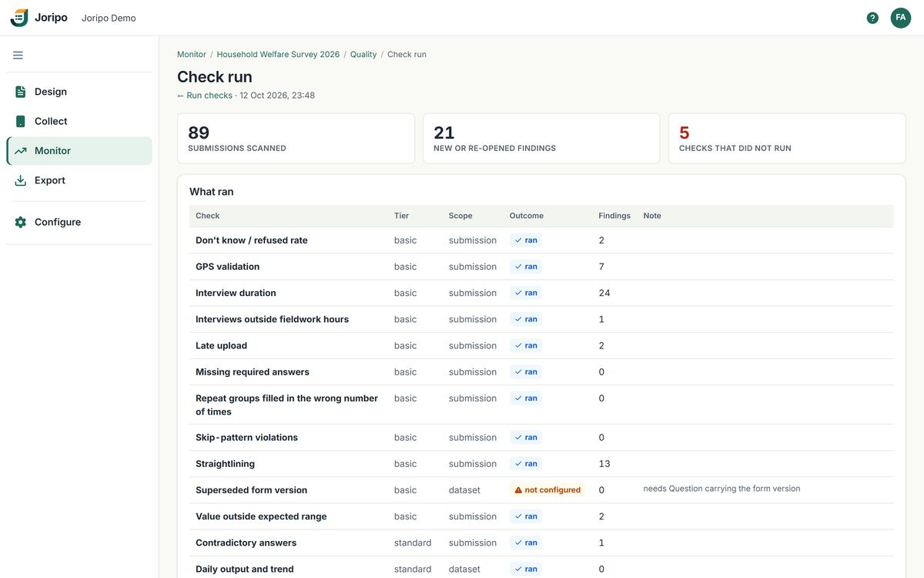Open the Configure section
Viewport: 924px width, 578px height.
(x=79, y=222)
